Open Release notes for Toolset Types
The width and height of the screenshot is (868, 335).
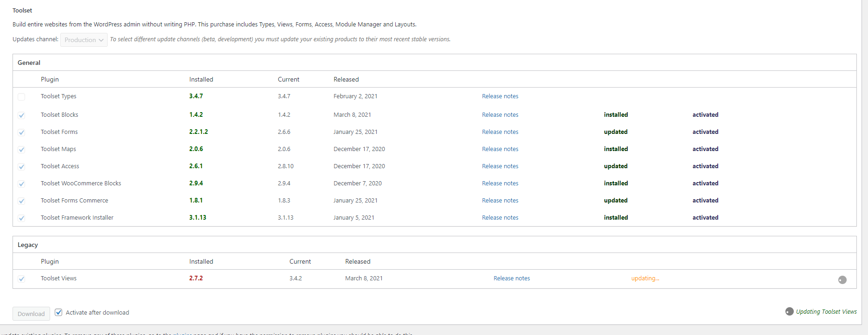pos(500,96)
